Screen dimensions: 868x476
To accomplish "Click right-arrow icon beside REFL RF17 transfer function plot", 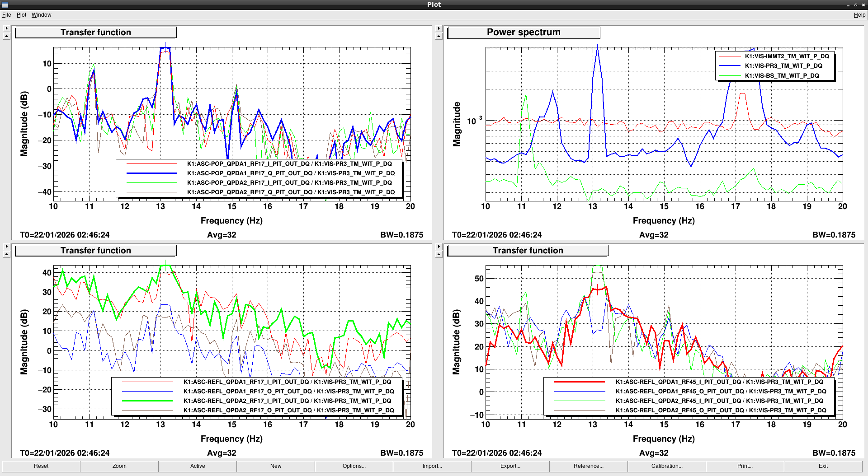I will (x=6, y=247).
